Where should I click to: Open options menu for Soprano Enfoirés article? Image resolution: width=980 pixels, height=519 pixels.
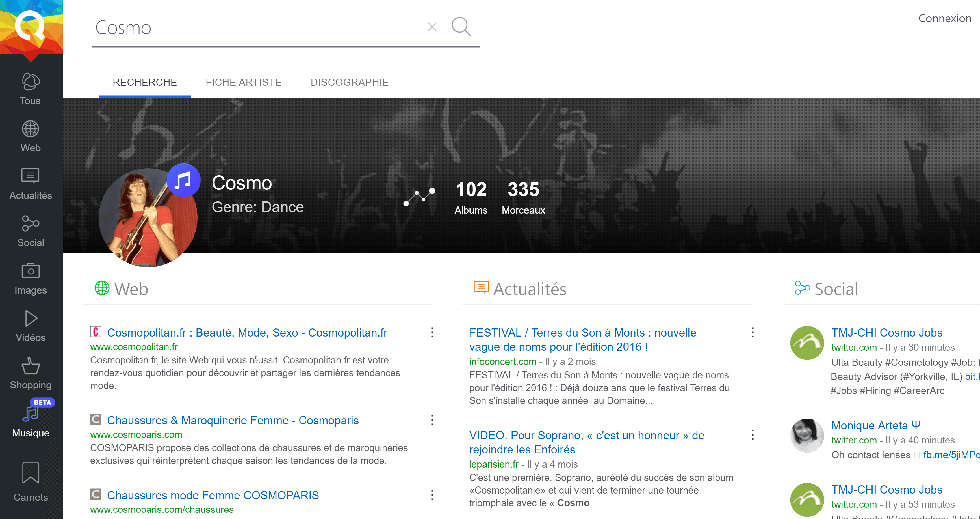click(x=753, y=435)
